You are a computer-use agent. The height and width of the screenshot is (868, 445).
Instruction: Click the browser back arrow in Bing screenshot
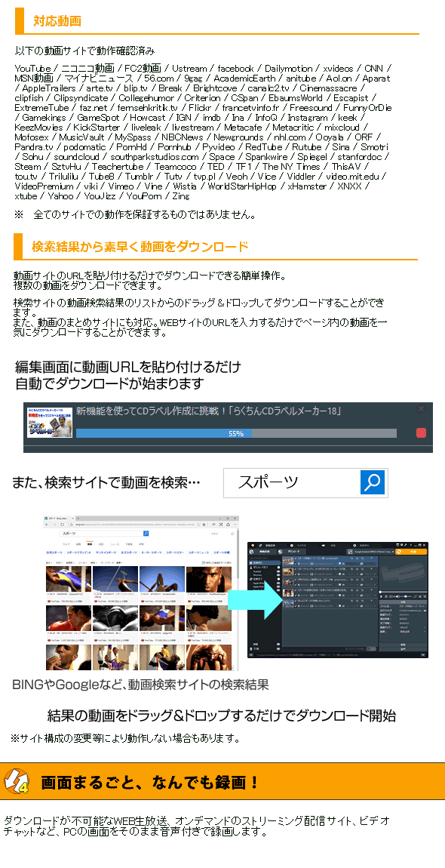(x=48, y=524)
